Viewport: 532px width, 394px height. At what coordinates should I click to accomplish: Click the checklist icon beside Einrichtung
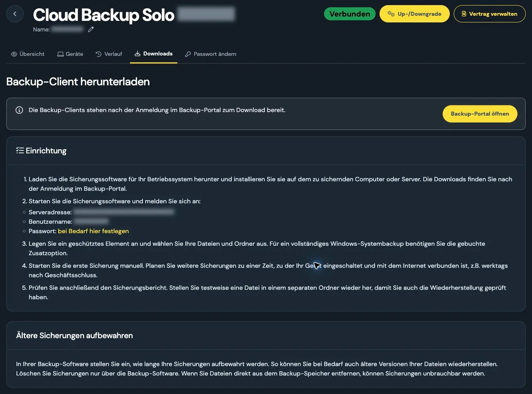(x=20, y=151)
